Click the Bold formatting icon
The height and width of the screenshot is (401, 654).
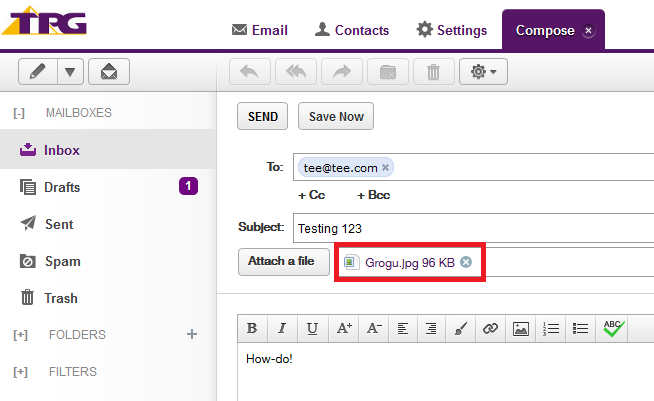252,328
